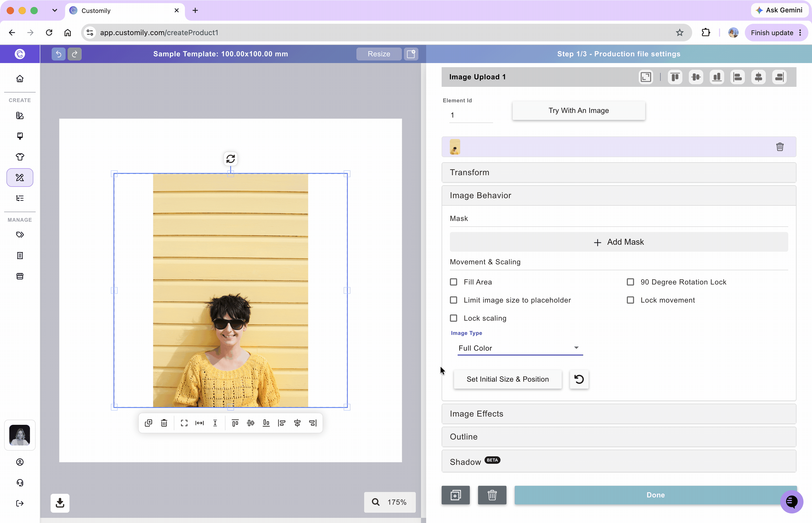The height and width of the screenshot is (523, 812).
Task: Expand the Transform section
Action: [x=619, y=173]
